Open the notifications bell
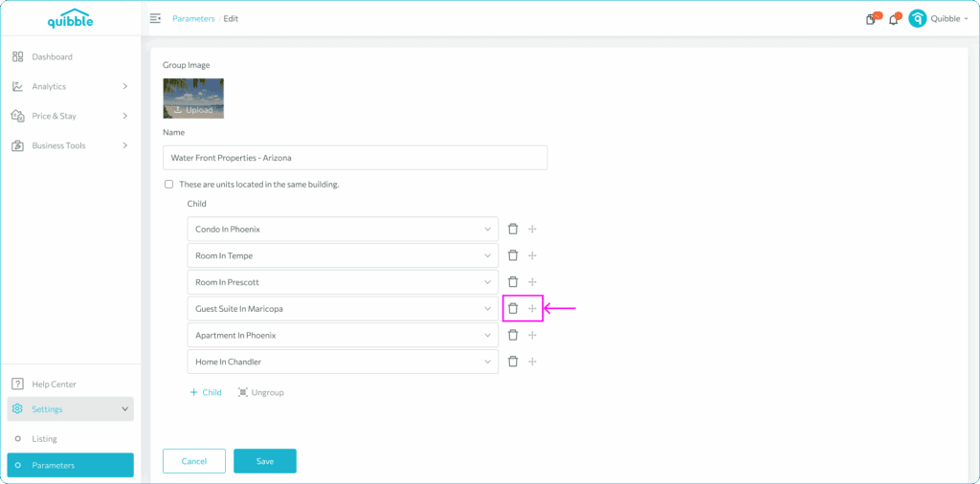Image resolution: width=980 pixels, height=484 pixels. pos(893,19)
